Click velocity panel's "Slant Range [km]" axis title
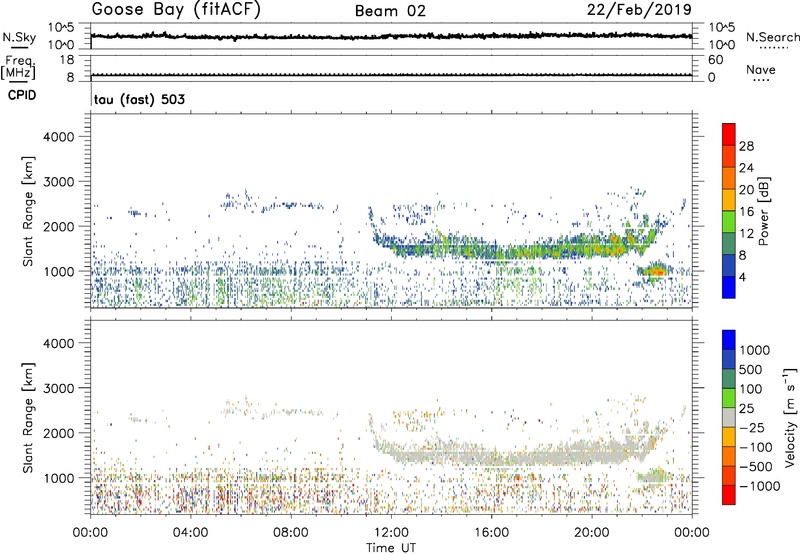The image size is (800, 554). [x=28, y=417]
